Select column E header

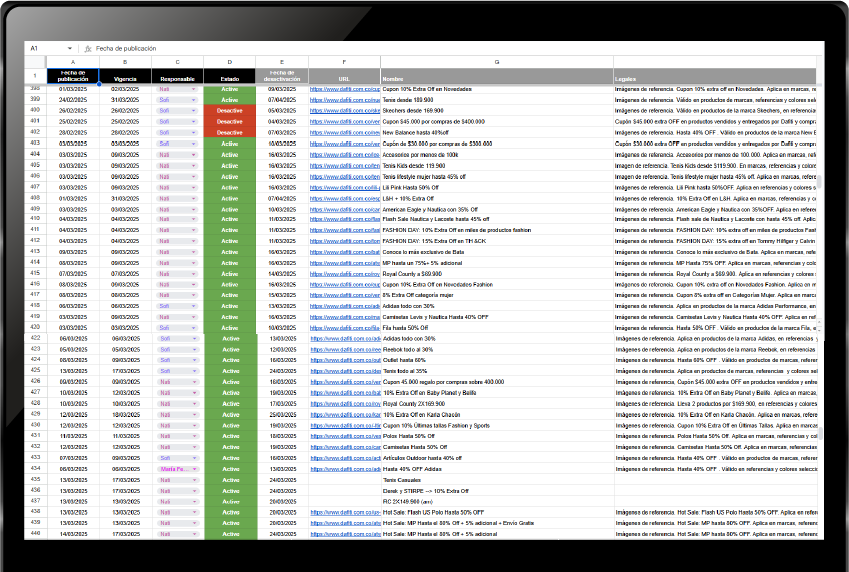click(282, 62)
